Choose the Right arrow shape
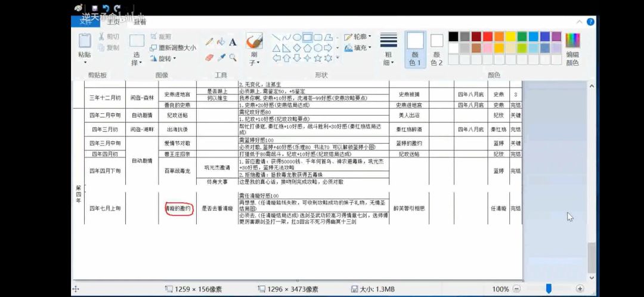The image size is (644, 297). 328,48
